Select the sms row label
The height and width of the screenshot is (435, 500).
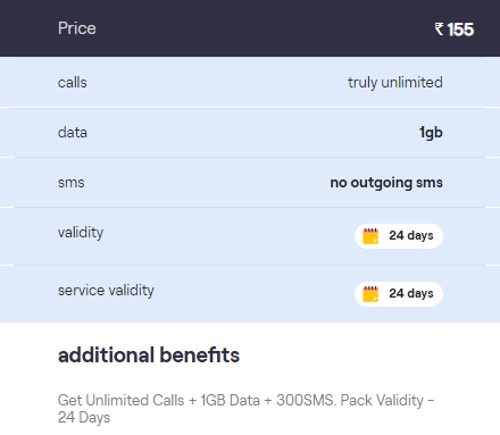71,183
